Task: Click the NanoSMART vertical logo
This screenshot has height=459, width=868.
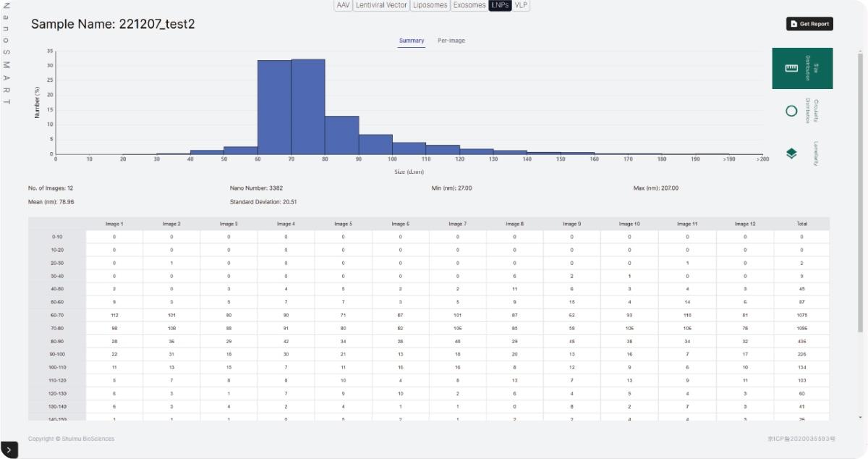Action: coord(7,54)
